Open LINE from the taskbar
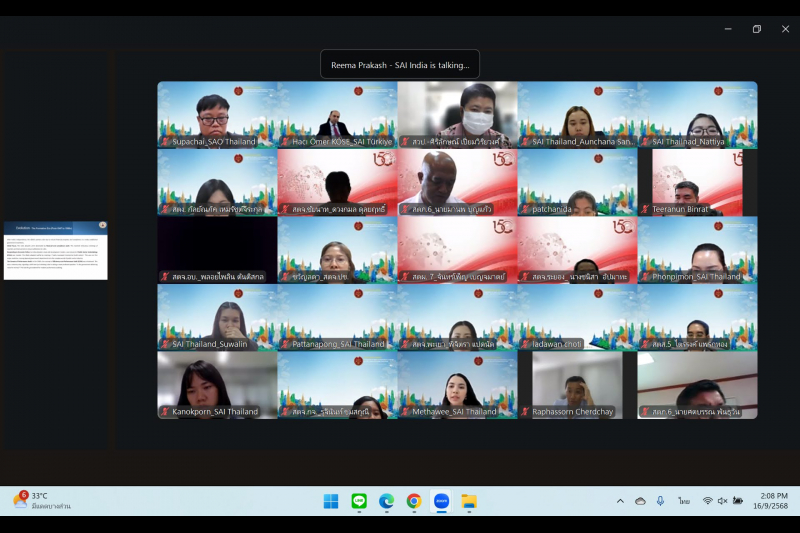This screenshot has width=800, height=533. click(x=359, y=501)
